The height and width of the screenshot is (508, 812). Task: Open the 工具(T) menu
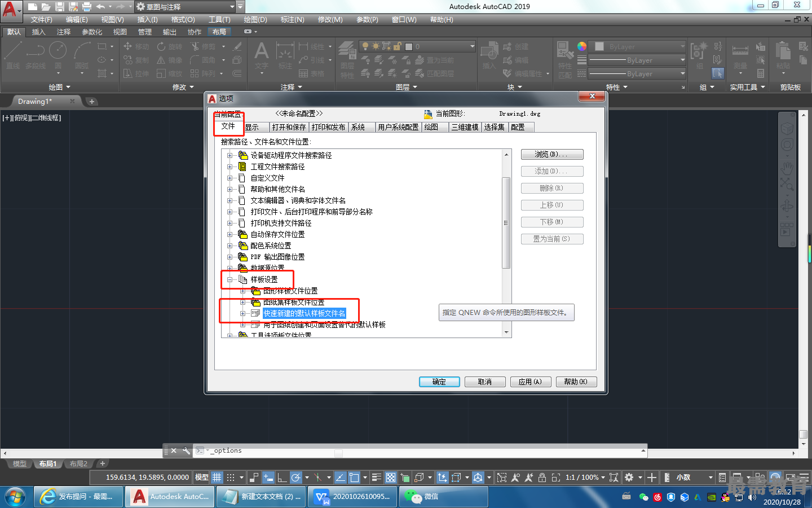point(219,20)
